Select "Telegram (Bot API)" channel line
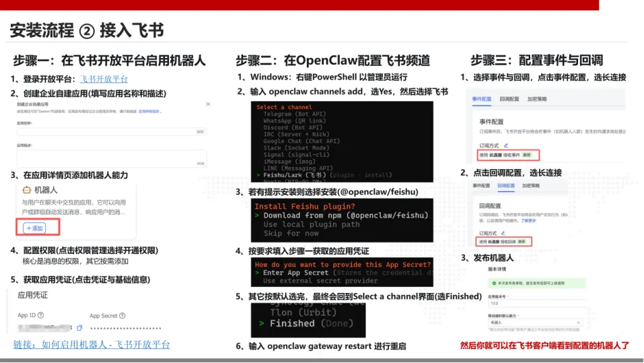This screenshot has height=363, width=644. [295, 114]
